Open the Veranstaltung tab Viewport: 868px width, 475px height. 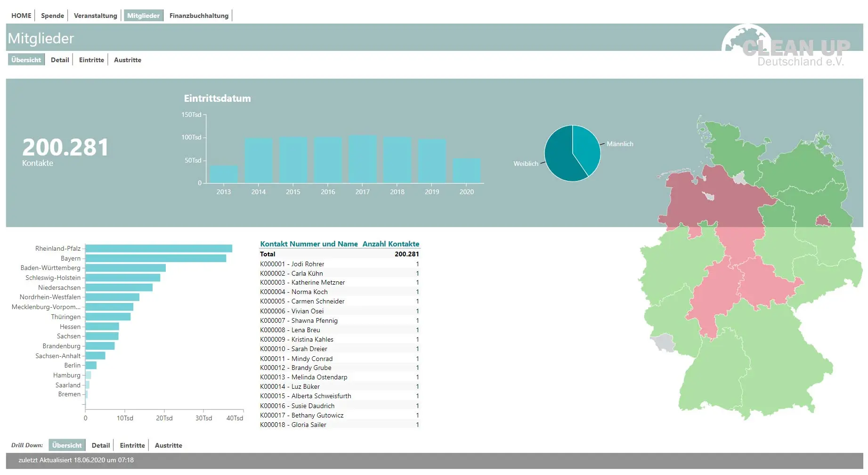pos(95,16)
